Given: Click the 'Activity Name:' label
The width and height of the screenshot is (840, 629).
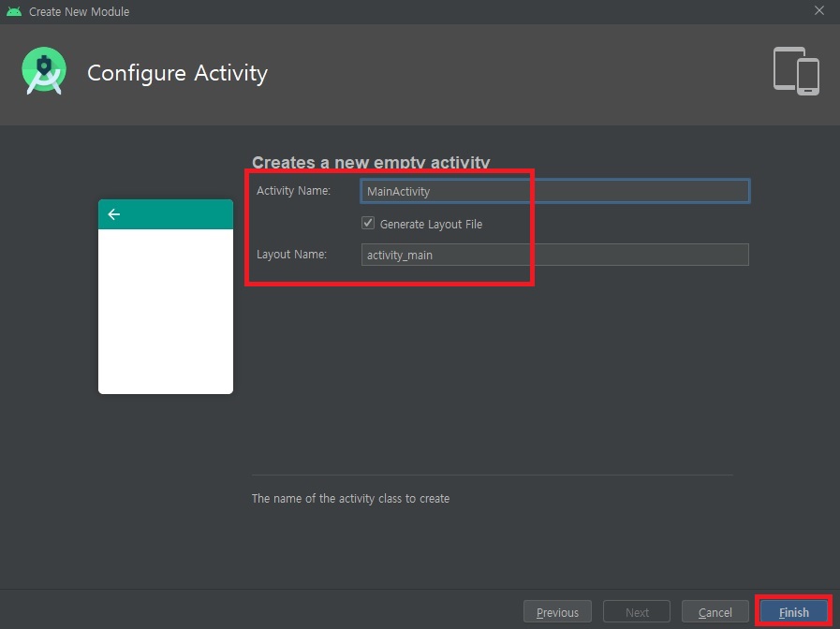Looking at the screenshot, I should (293, 191).
